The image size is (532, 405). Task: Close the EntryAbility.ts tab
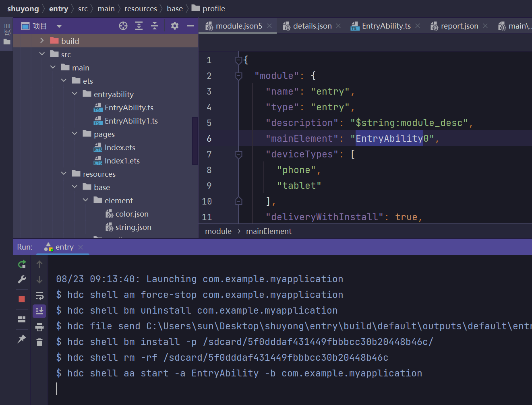pos(418,26)
